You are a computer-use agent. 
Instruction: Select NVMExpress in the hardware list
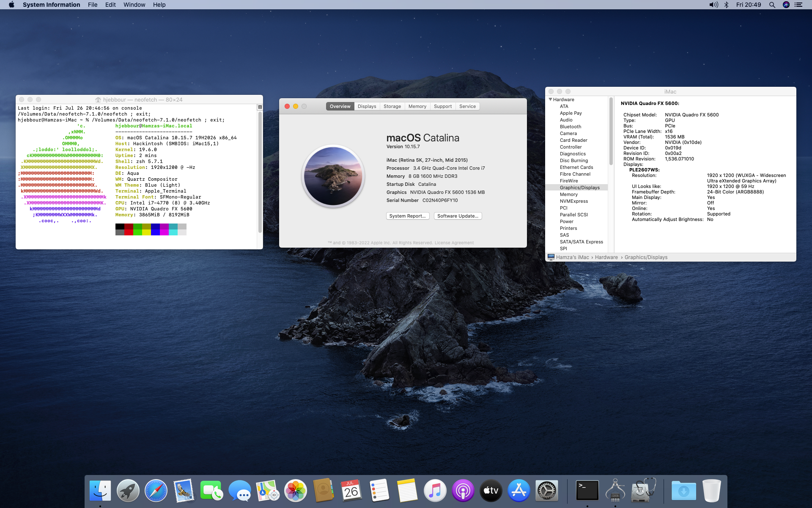573,201
